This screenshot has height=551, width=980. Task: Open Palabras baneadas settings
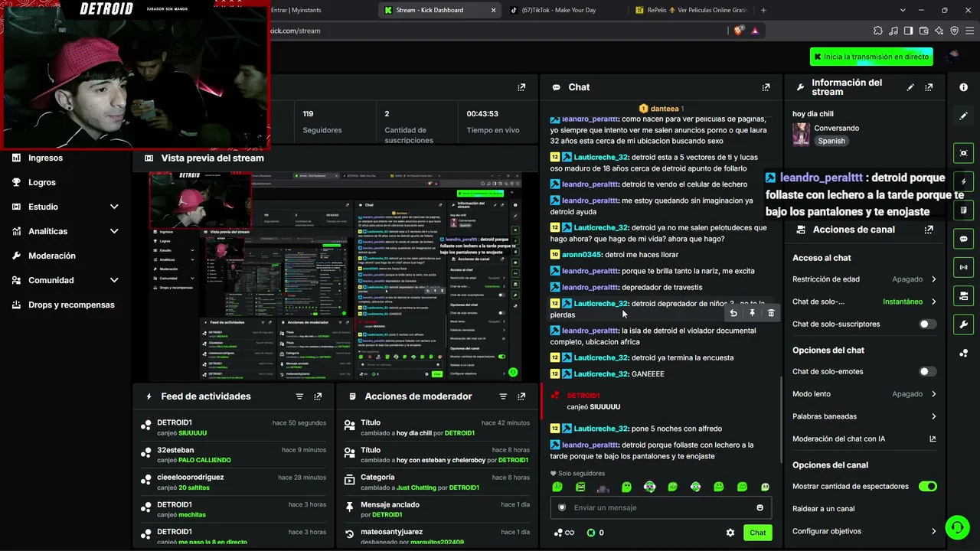[864, 416]
